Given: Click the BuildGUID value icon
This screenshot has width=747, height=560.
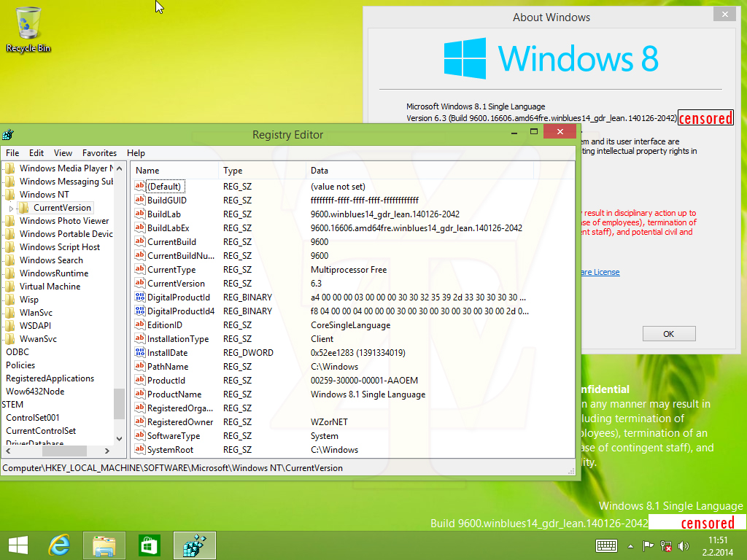Looking at the screenshot, I should click(139, 200).
